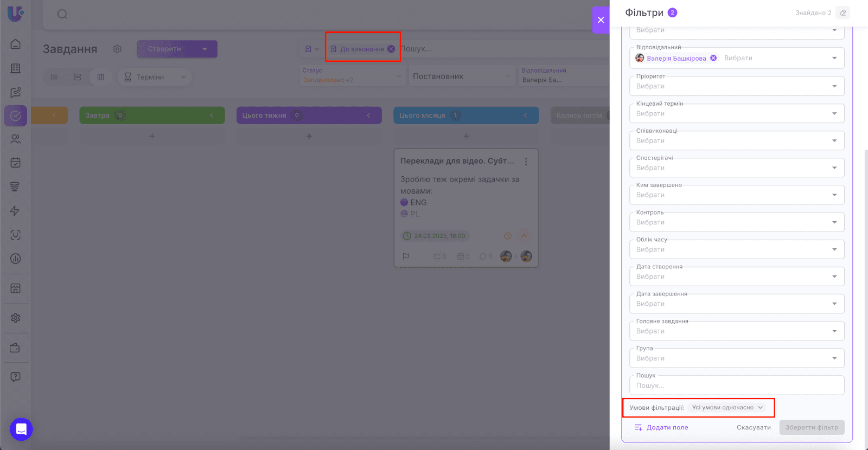Image resolution: width=868 pixels, height=450 pixels.
Task: Open the Головне завдання filter dropdown
Action: 737,330
